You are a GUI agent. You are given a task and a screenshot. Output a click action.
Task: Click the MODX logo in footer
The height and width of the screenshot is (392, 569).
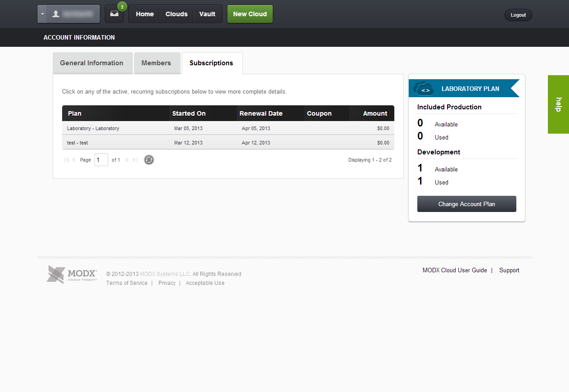(x=72, y=275)
